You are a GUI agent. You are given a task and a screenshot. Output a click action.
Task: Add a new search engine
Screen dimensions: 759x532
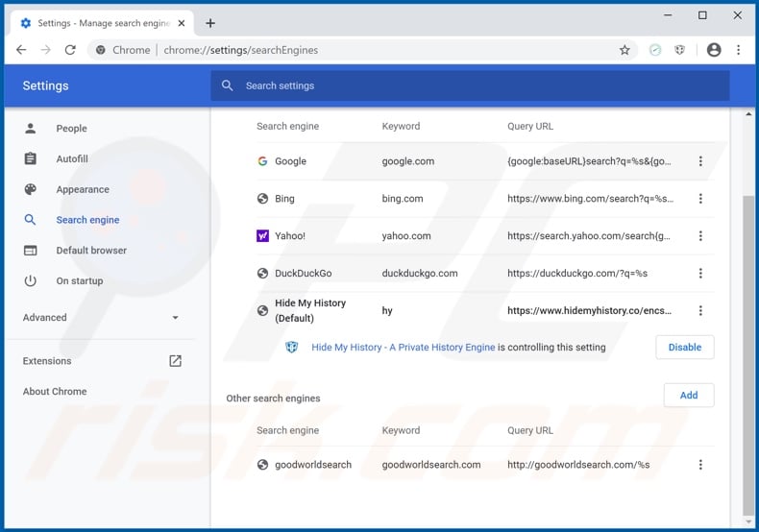[688, 395]
